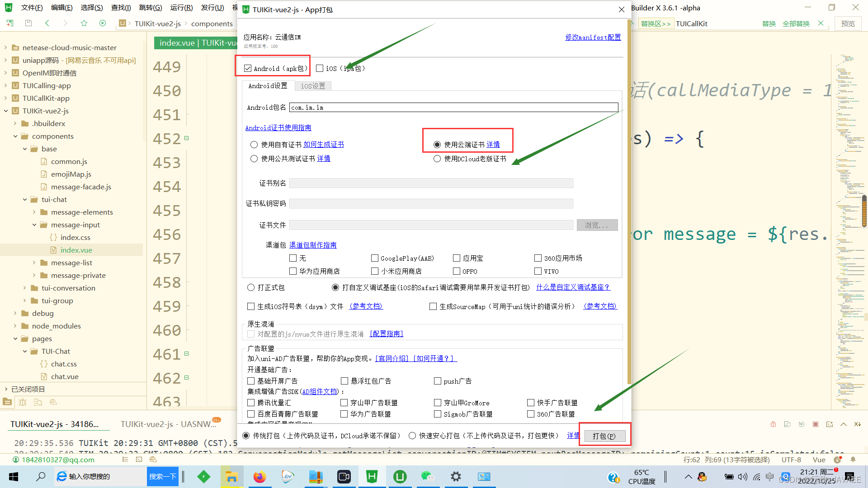Select 使用DCloud老版证书 radio option
The height and width of the screenshot is (488, 868).
[437, 159]
